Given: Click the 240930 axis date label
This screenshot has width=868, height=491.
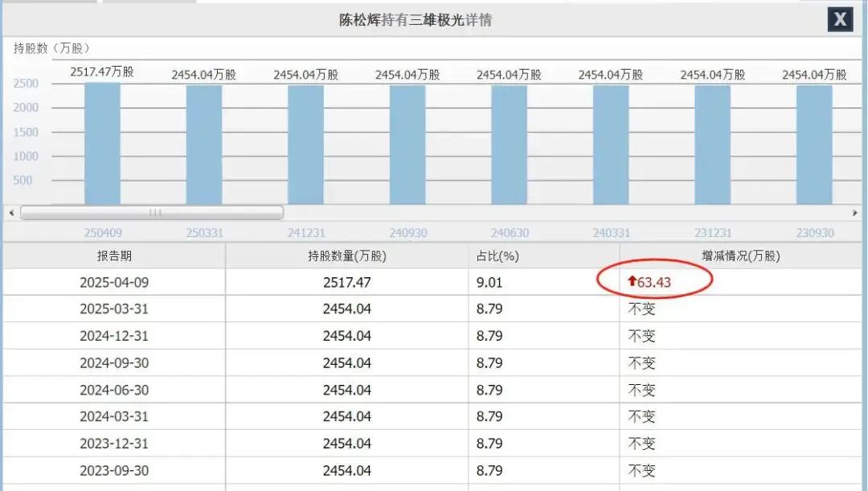Looking at the screenshot, I should click(x=408, y=233).
